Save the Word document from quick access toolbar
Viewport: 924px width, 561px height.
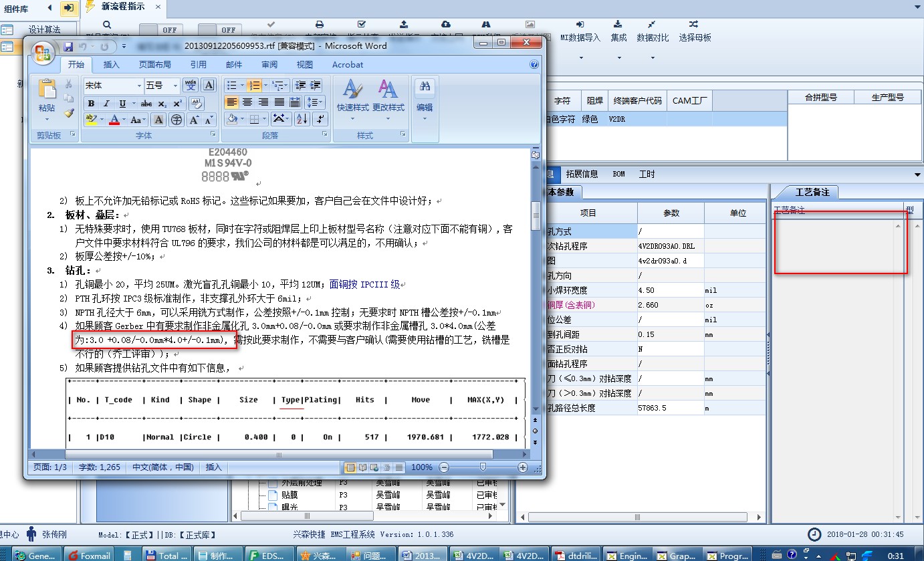point(68,47)
